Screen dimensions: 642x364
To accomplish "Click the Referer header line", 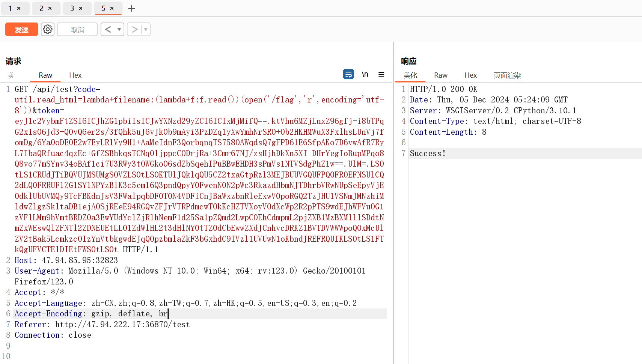I will coord(102,324).
